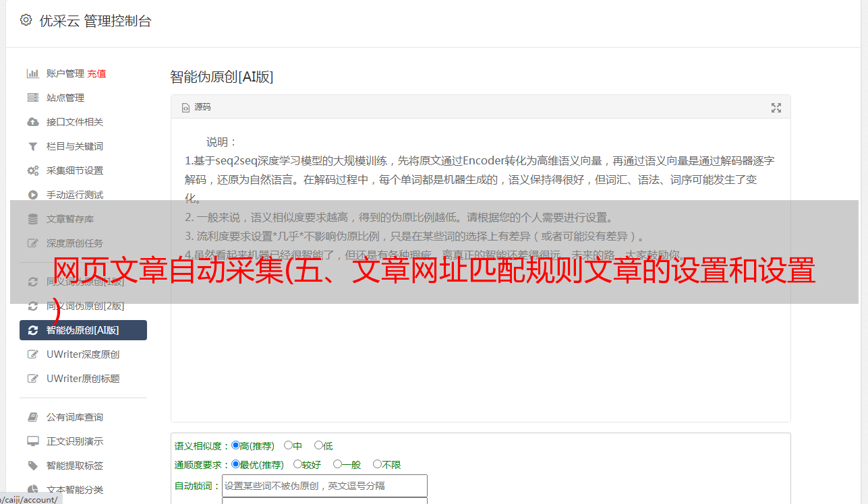Select 通顺度要求 最优(推荐) radio

(235, 464)
